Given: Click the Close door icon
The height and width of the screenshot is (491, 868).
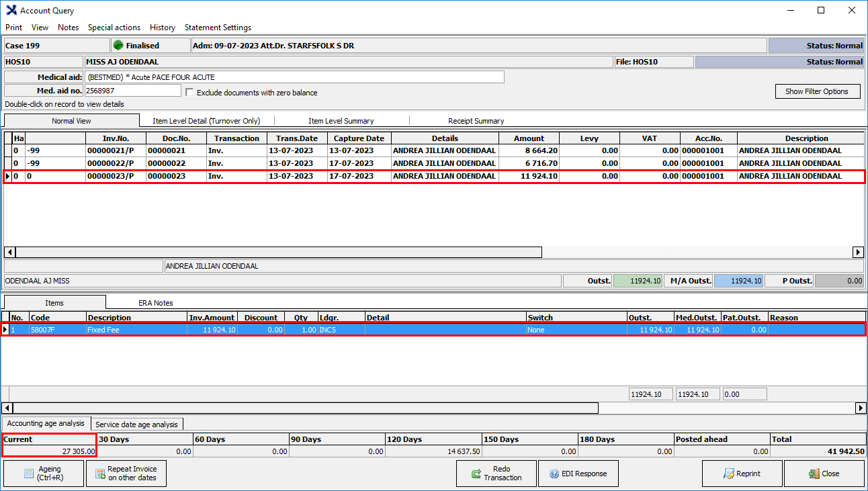Looking at the screenshot, I should 814,474.
